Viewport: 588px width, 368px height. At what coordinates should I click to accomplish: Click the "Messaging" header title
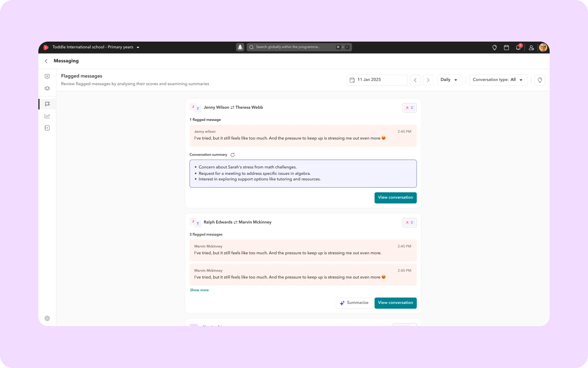tap(66, 61)
